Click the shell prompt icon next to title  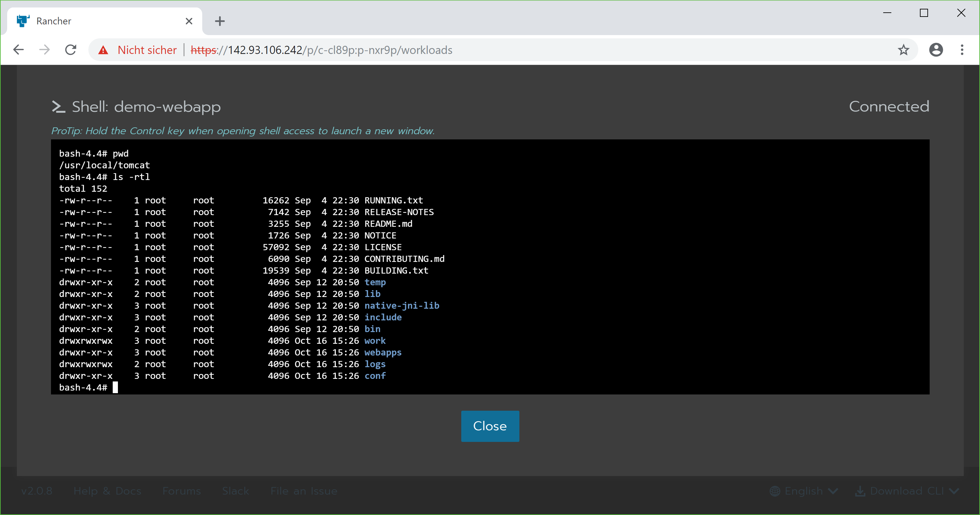click(x=60, y=106)
